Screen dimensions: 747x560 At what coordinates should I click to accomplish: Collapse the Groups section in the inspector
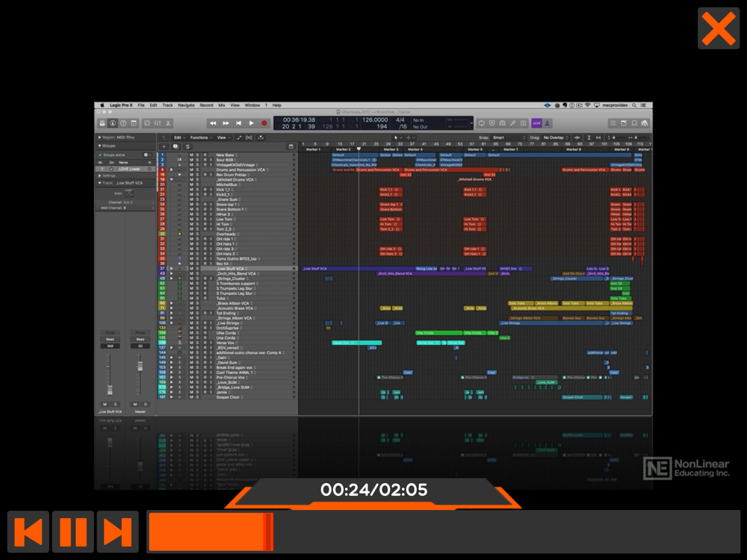coord(99,146)
